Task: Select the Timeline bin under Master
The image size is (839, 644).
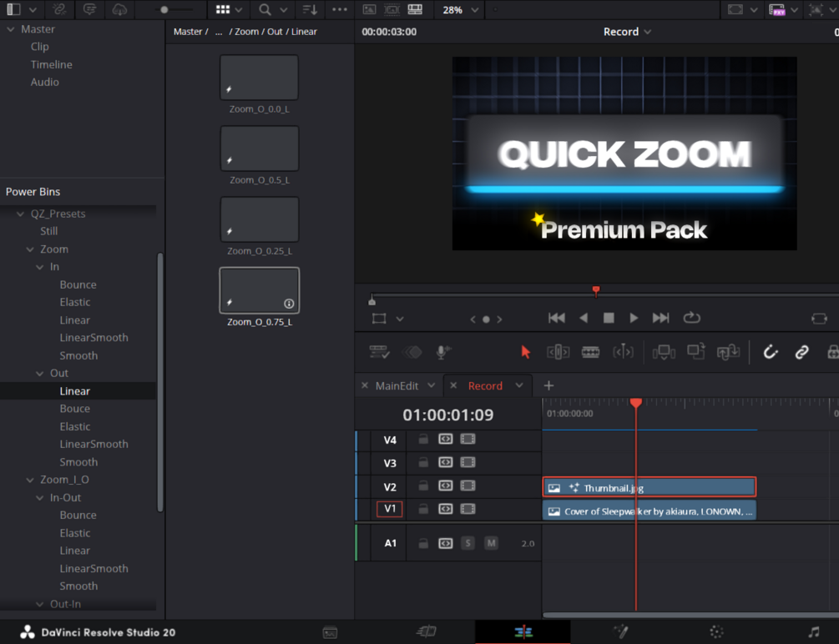Action: [x=52, y=64]
